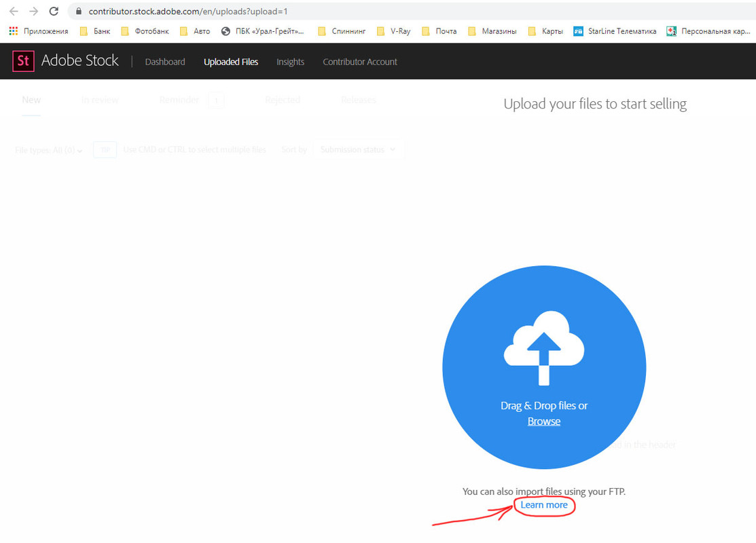
Task: Click the cloud upload arrow icon
Action: [x=544, y=348]
